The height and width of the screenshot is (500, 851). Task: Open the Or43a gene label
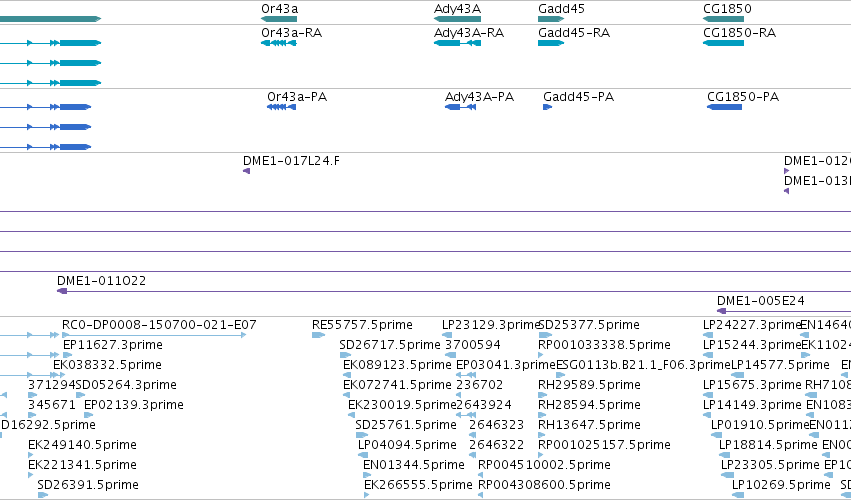pos(280,9)
